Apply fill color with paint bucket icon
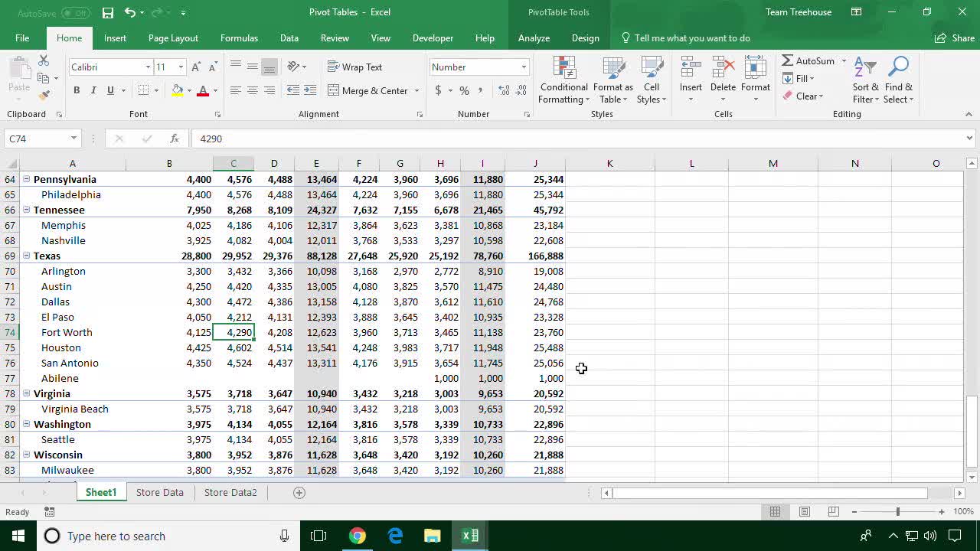Screen dimensions: 980x551 [x=178, y=90]
